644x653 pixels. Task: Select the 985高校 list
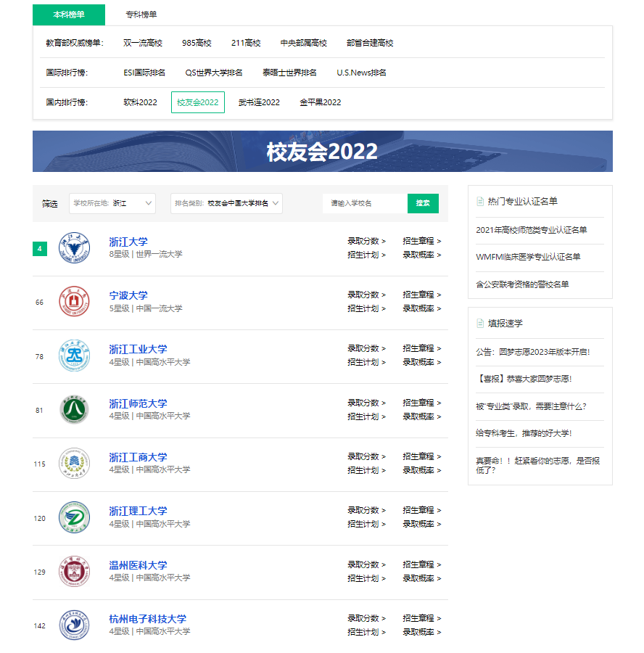tap(197, 43)
